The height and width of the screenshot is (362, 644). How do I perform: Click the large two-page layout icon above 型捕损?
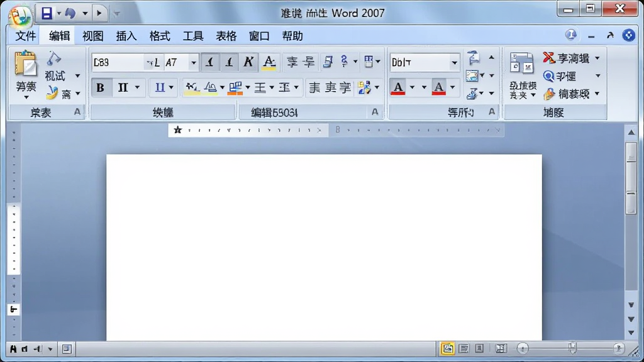521,63
